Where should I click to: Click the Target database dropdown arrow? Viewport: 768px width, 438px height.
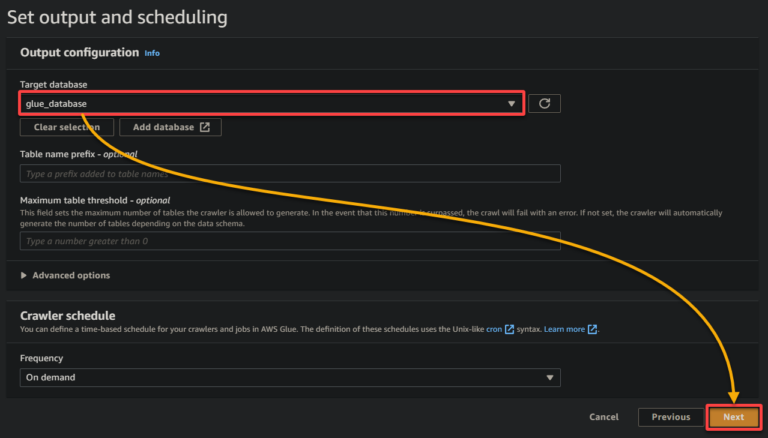(x=511, y=103)
